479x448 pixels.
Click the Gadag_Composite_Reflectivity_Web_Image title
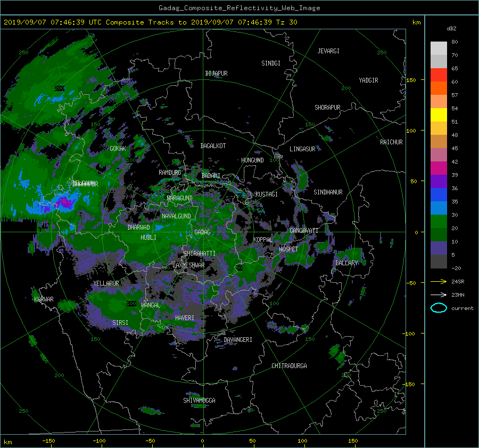click(239, 8)
